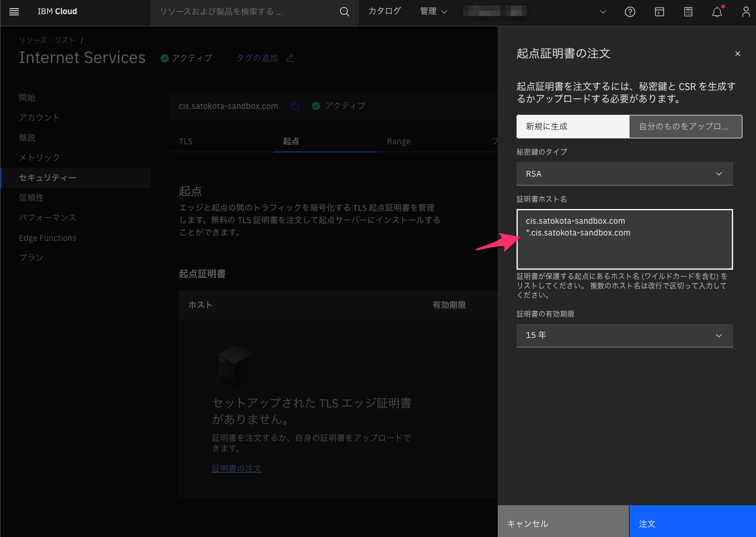Open the 証明書の有効期限 15 年 dropdown

pos(625,335)
